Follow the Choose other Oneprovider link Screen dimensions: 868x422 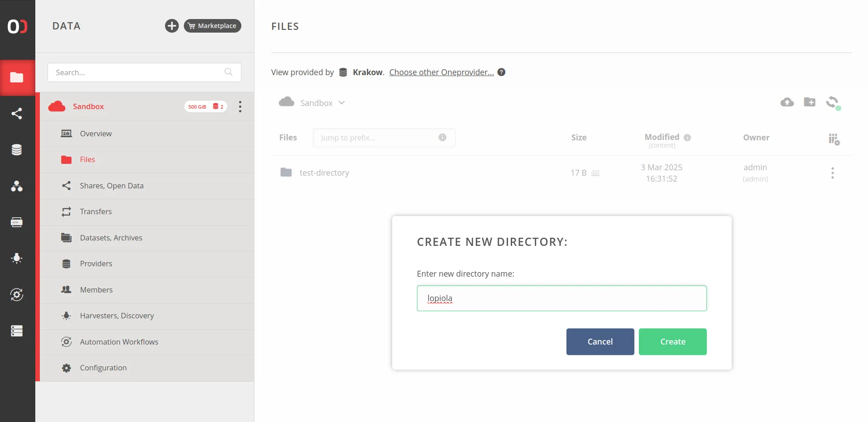click(x=441, y=72)
